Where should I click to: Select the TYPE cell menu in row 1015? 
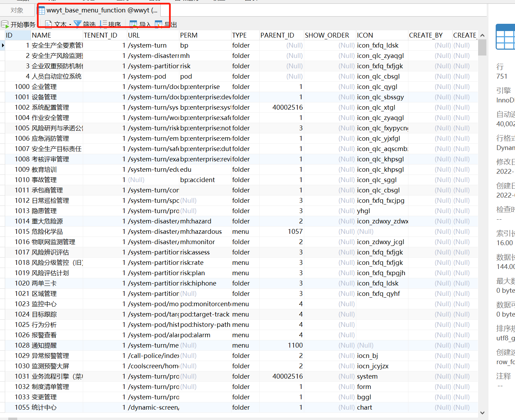(245, 231)
